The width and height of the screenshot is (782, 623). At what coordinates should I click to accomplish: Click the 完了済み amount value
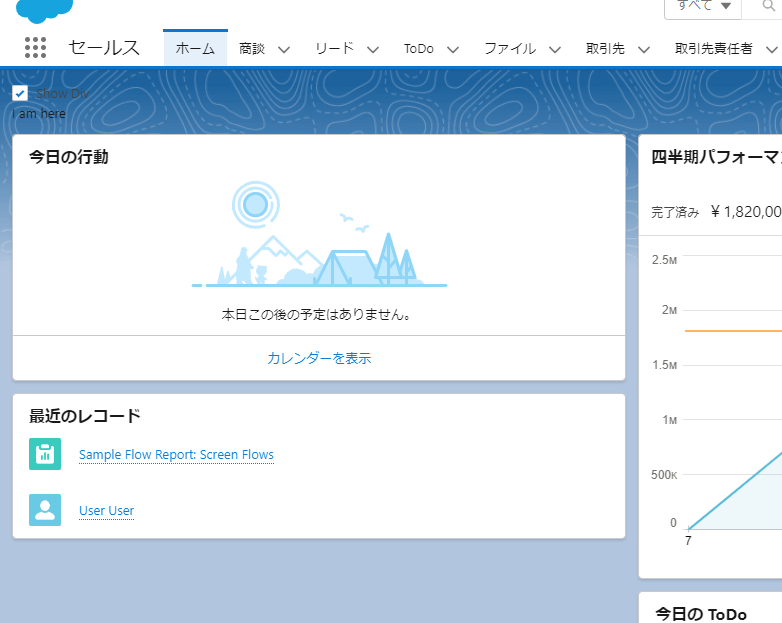[x=746, y=212]
